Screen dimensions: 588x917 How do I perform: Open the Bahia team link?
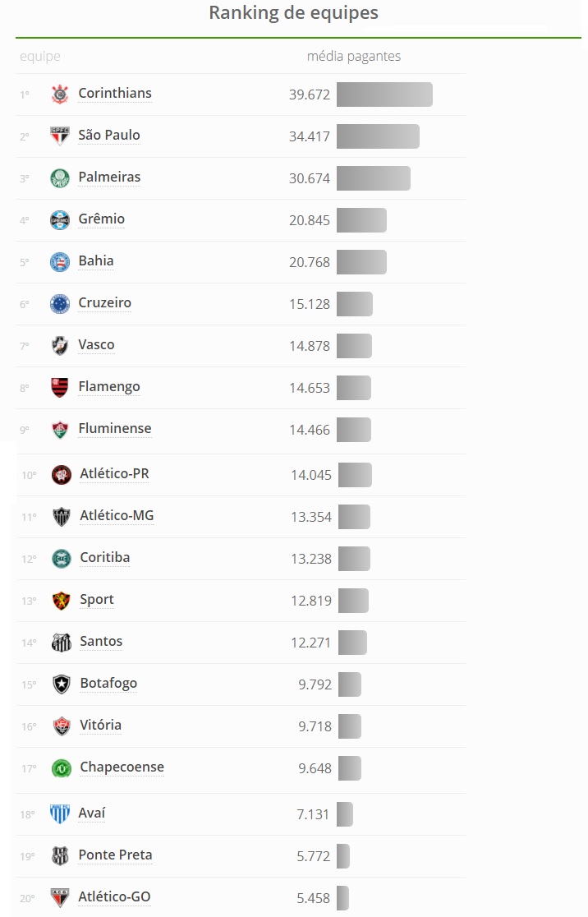tap(96, 260)
